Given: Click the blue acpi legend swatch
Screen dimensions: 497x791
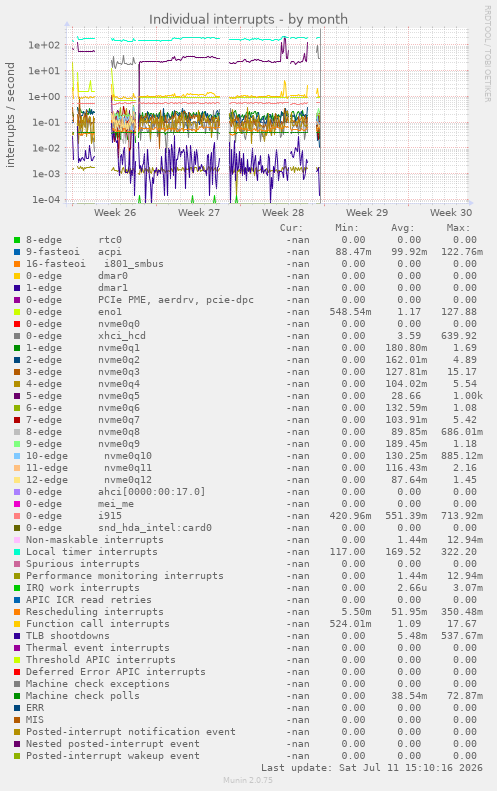Looking at the screenshot, I should tap(17, 252).
